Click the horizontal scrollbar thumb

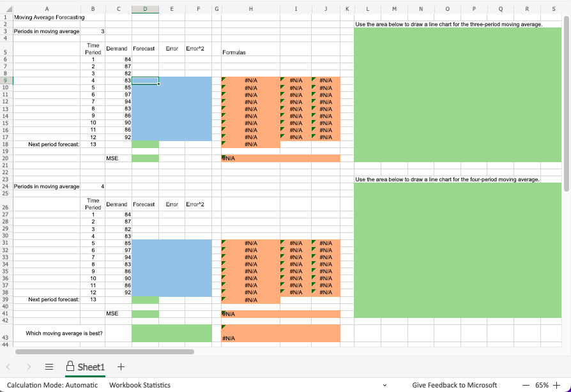coord(105,352)
